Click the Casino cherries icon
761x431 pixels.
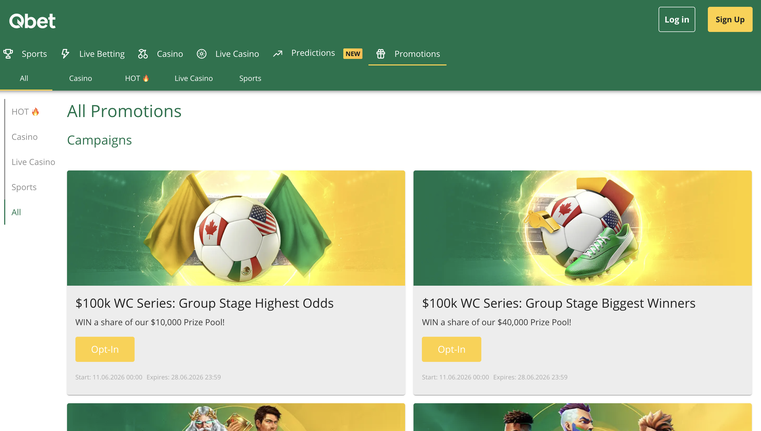pyautogui.click(x=143, y=54)
